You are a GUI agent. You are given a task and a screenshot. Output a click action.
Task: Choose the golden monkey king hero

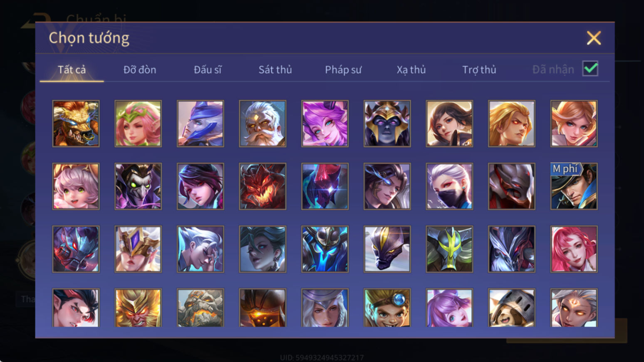(x=138, y=308)
